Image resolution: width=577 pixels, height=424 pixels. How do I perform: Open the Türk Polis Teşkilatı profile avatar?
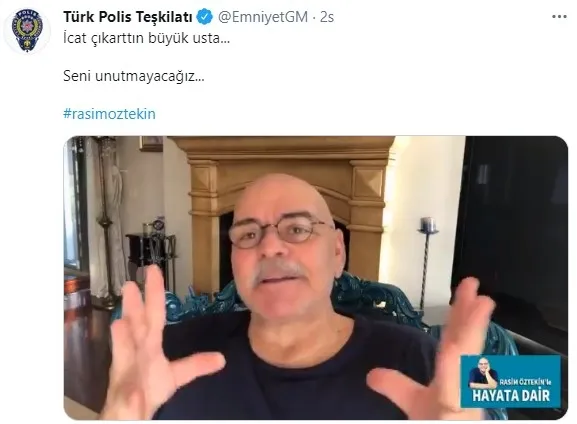[x=27, y=32]
